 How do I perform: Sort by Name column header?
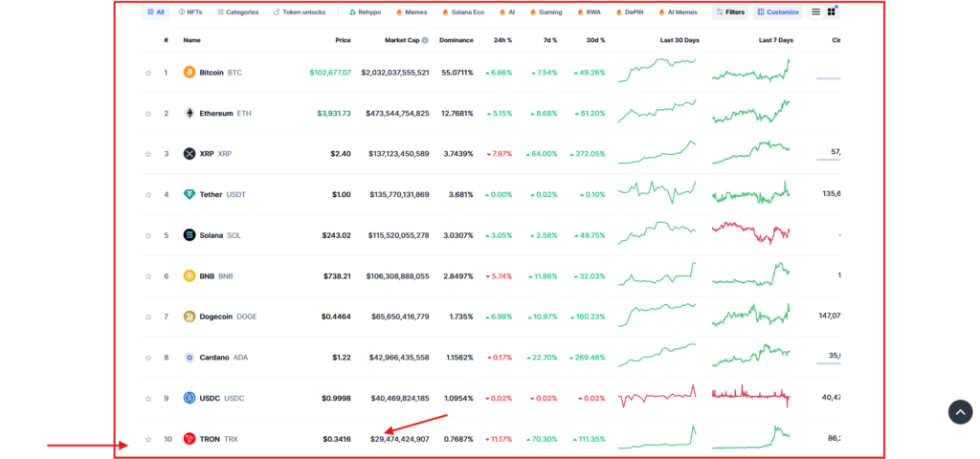[191, 40]
